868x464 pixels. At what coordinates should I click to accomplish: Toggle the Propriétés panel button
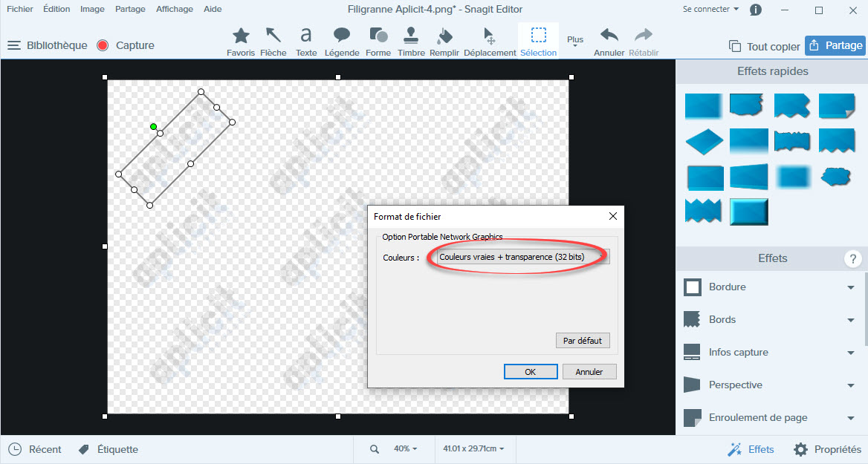[x=827, y=449]
